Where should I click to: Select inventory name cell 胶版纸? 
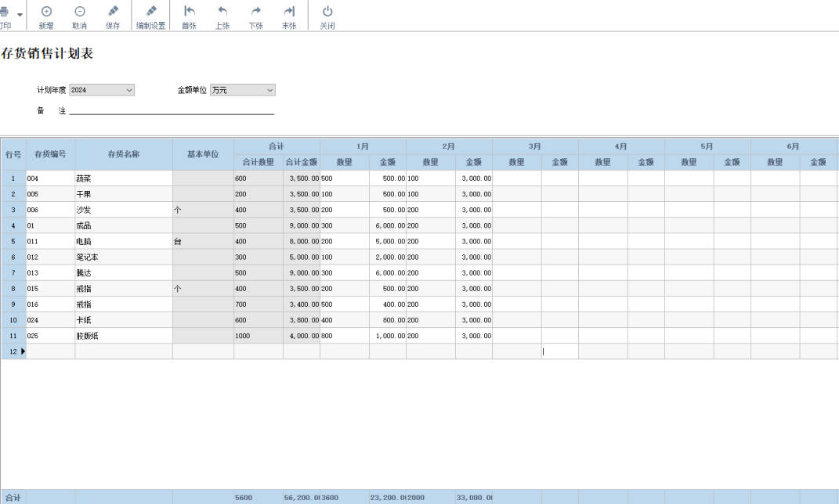124,337
